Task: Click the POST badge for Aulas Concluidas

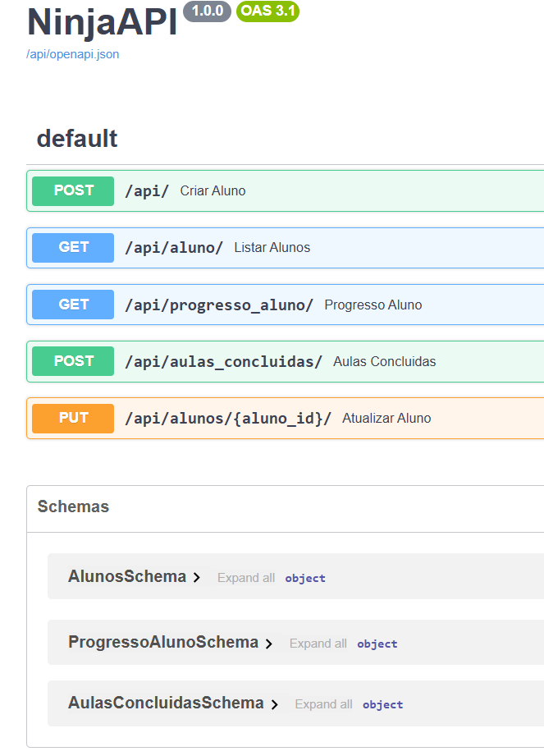Action: coord(73,362)
